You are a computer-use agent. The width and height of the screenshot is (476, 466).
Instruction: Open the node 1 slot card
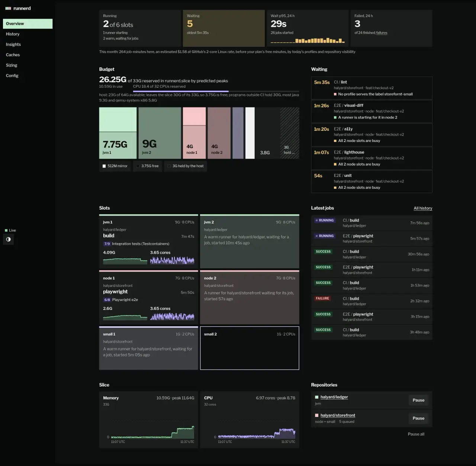[148, 297]
